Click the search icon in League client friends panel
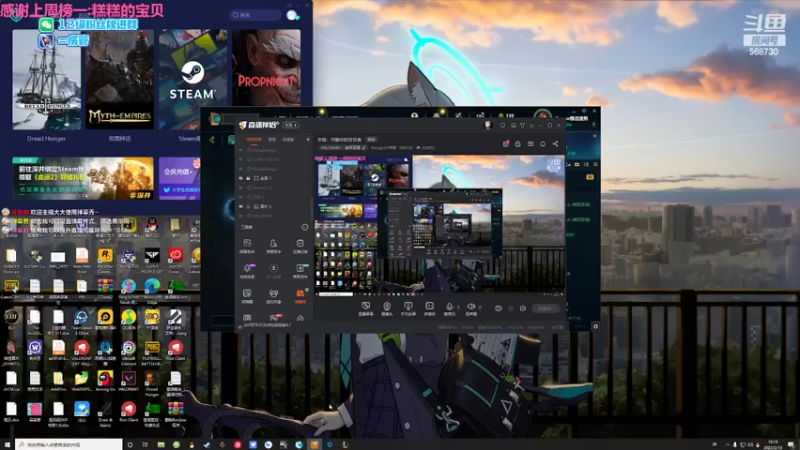 click(595, 164)
